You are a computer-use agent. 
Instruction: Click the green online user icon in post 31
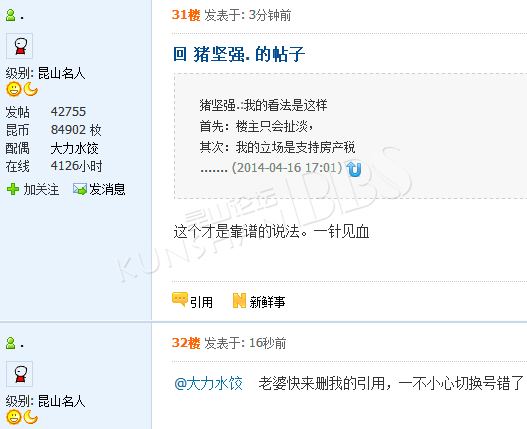[x=10, y=15]
